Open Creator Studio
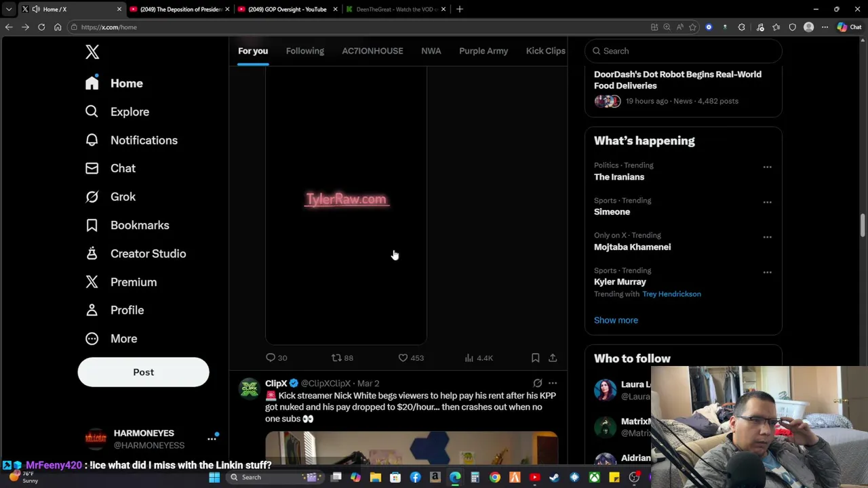The image size is (868, 488). point(135,253)
